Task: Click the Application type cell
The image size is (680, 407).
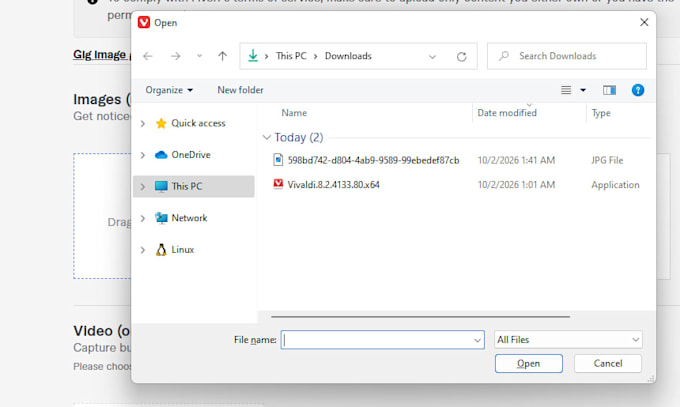Action: [615, 185]
